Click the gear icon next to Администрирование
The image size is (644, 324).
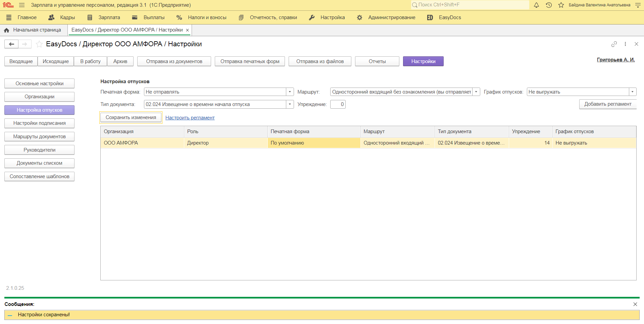coord(359,17)
